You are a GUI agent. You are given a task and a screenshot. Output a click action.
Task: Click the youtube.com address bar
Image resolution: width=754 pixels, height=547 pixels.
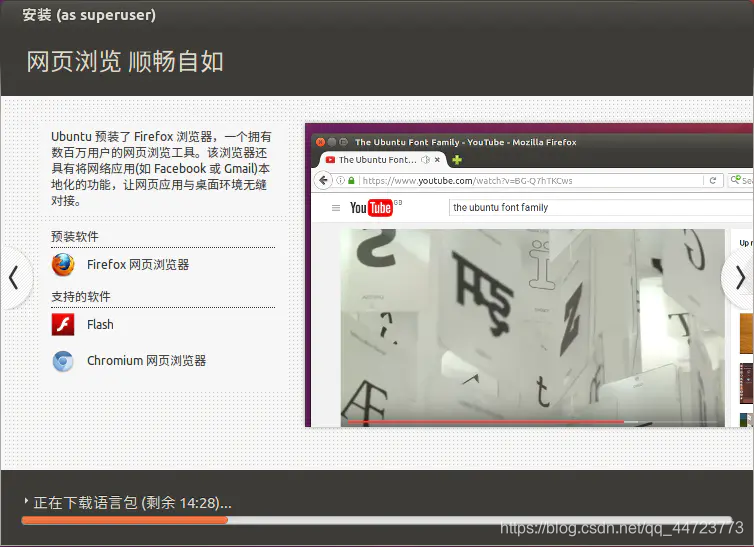(519, 181)
